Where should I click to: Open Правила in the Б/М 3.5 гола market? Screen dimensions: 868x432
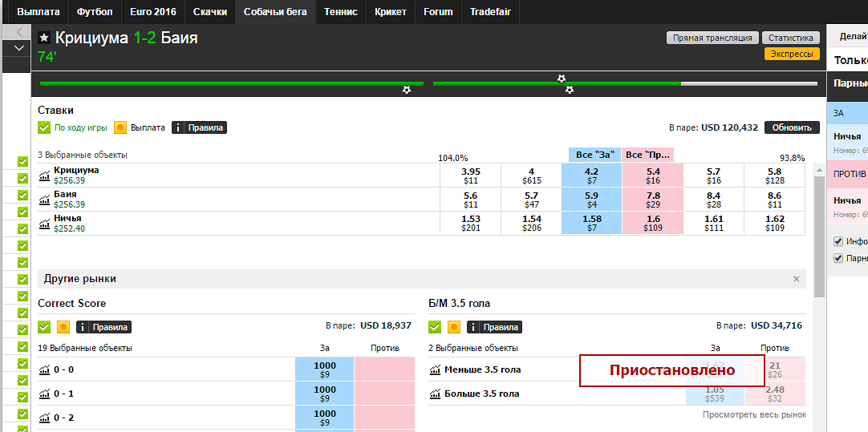click(x=494, y=328)
